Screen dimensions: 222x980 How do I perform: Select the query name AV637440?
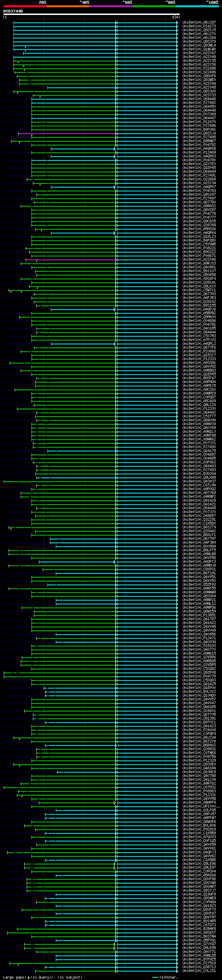coord(13,11)
